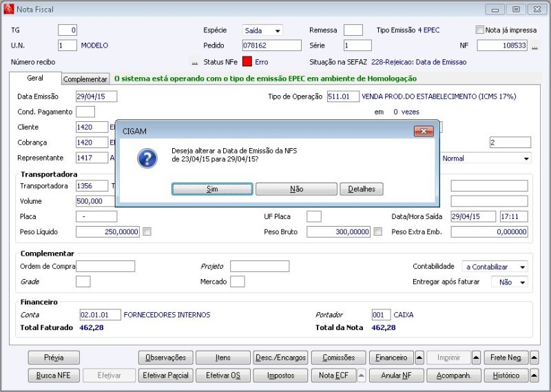Decline with the Não button
Viewport: 551px width, 392px height.
click(x=296, y=189)
